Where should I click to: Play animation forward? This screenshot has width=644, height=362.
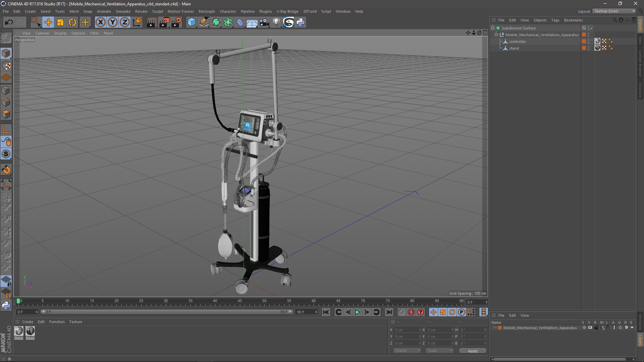[357, 312]
